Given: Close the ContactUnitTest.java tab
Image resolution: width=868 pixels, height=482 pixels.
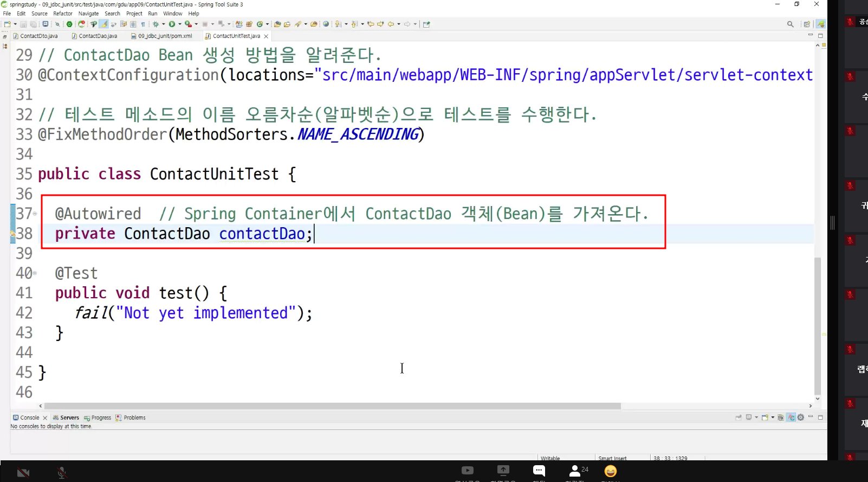Looking at the screenshot, I should click(x=266, y=36).
